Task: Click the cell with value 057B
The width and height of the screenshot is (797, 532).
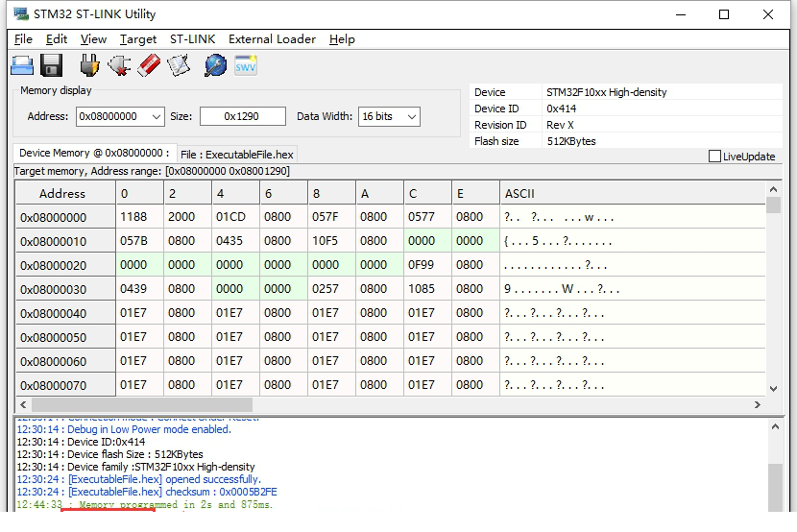Action: point(140,241)
